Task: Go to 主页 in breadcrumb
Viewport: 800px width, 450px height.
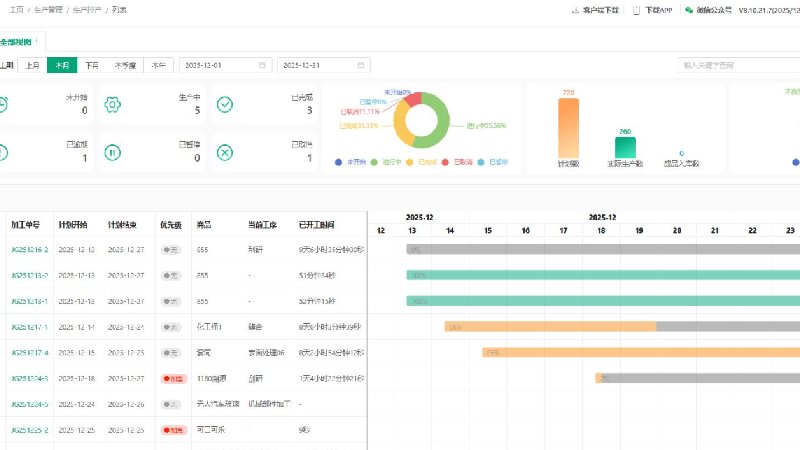Action: point(16,10)
